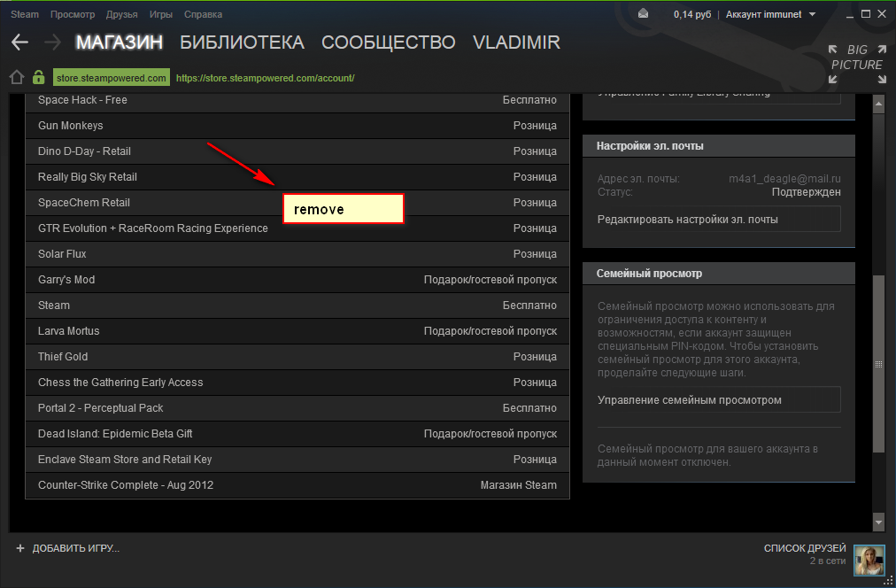Select Enclave Steam Store and Retail Key
Screen dimensions: 896x588
tap(297, 460)
